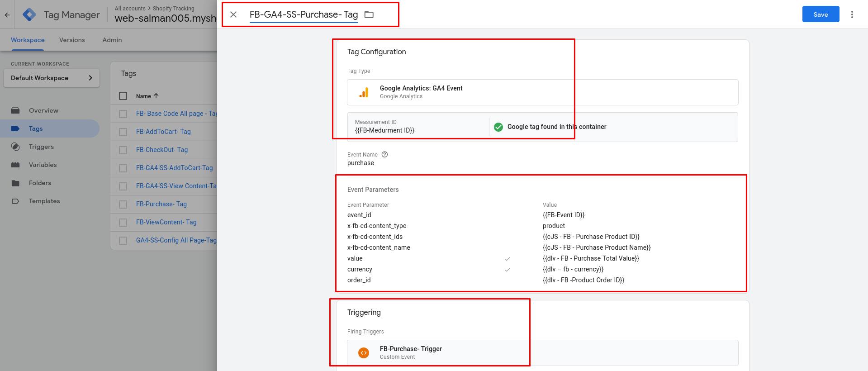Open the FB-ViewContent- Tag link
Screen dimensions: 868x371
pyautogui.click(x=166, y=222)
